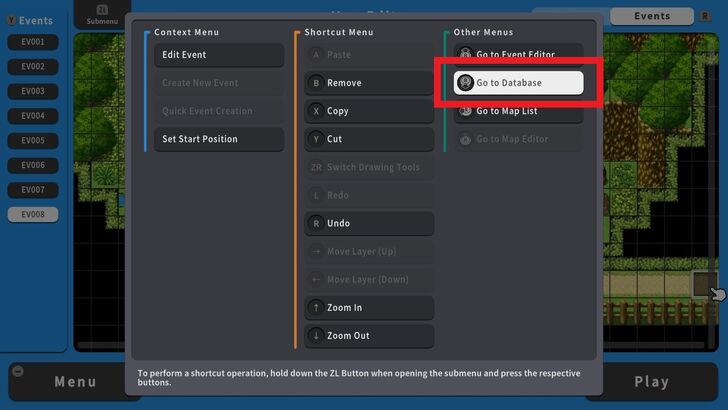Select event EV006 in the list
The width and height of the screenshot is (728, 410).
pos(33,165)
